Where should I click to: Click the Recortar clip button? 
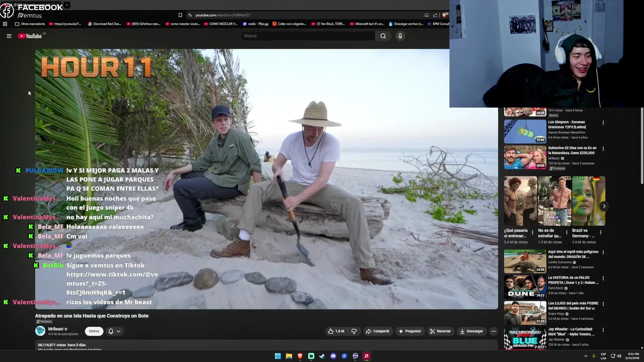tap(440, 331)
